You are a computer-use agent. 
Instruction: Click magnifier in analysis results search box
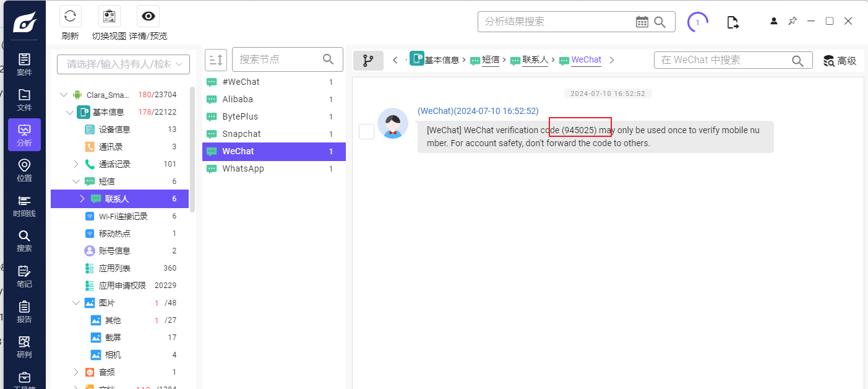tap(660, 22)
